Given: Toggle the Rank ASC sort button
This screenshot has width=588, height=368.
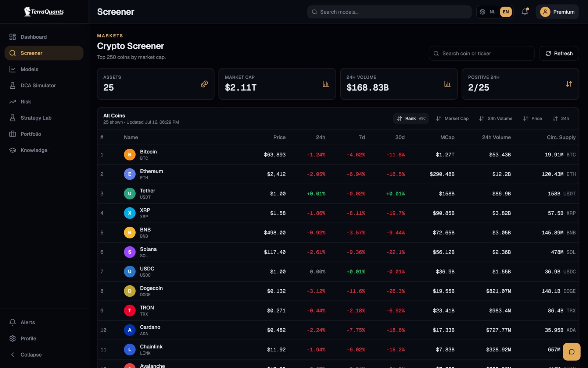Looking at the screenshot, I should (x=411, y=118).
